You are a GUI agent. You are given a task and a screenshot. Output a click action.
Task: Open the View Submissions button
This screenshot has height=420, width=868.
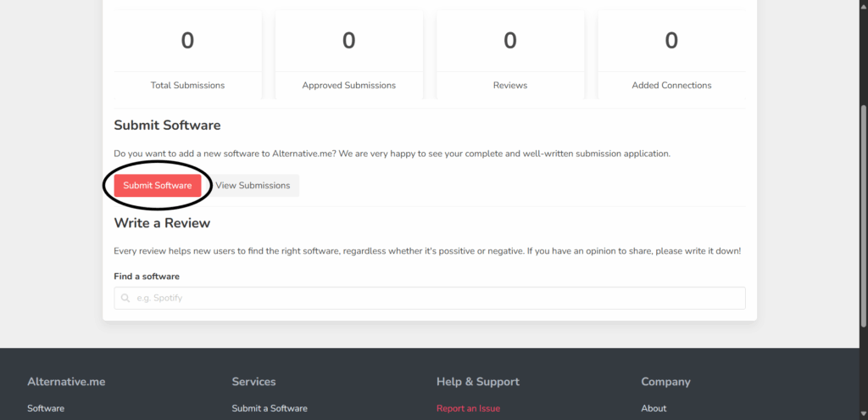pos(253,186)
